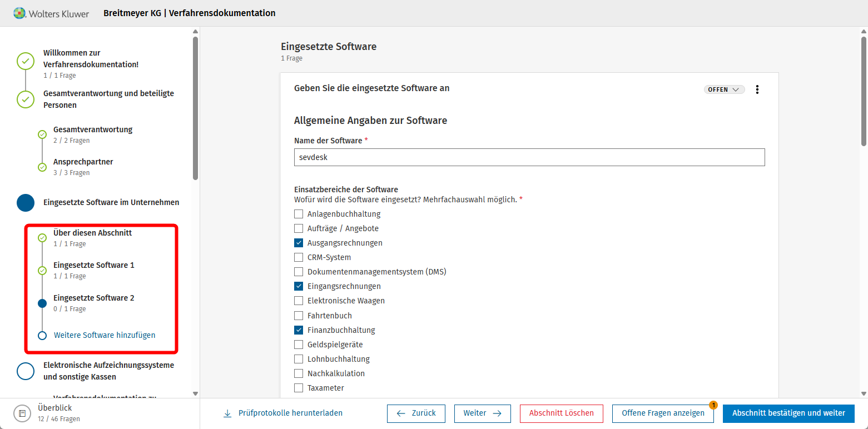The width and height of the screenshot is (868, 429).
Task: Open the three-dot menu of the software question
Action: click(757, 89)
